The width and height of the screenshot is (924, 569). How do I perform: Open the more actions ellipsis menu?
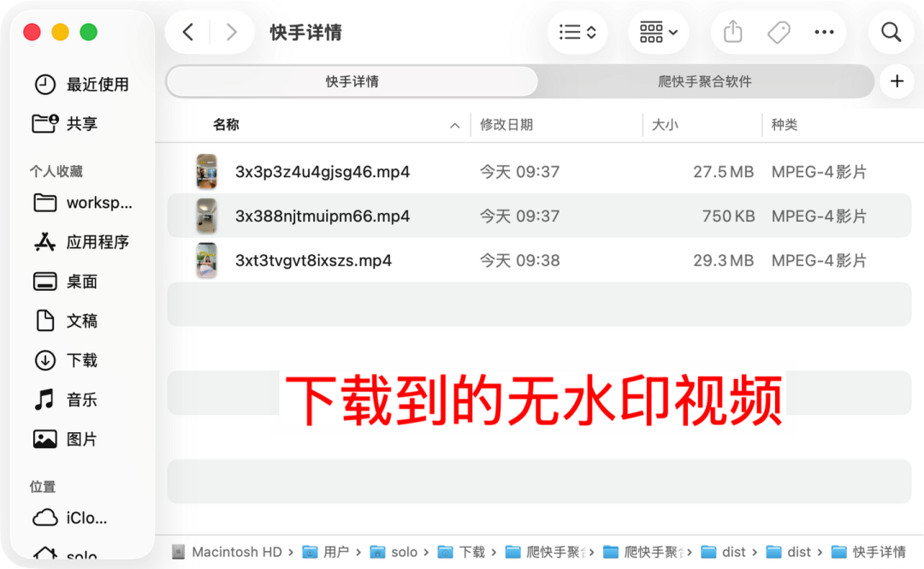[x=824, y=32]
